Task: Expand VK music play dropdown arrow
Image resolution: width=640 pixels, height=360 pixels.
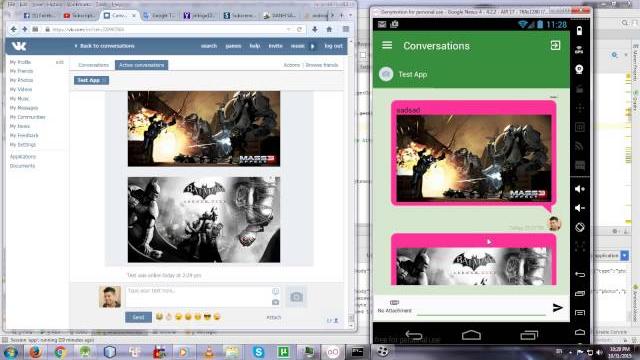Action: pos(313,46)
